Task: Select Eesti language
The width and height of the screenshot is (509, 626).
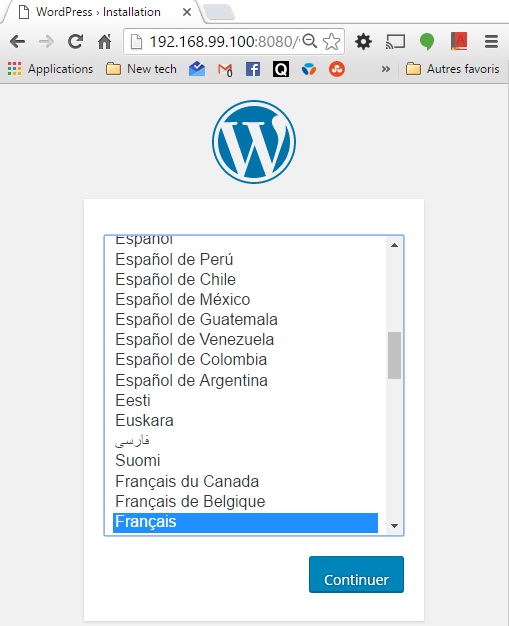Action: [246, 400]
